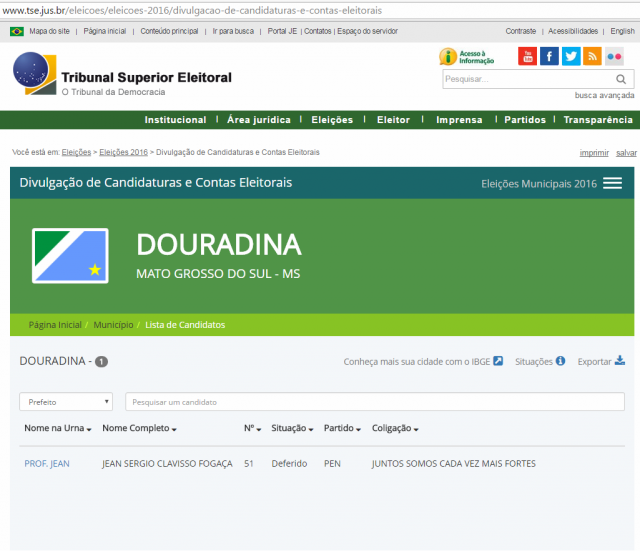Image resolution: width=640 pixels, height=551 pixels.
Task: Sort by Nome na Urna column
Action: (57, 428)
